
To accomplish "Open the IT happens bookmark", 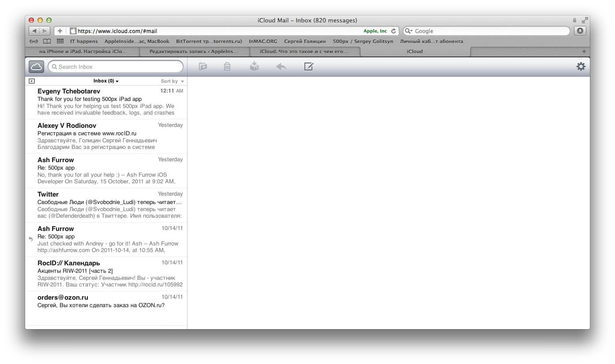I will click(84, 41).
